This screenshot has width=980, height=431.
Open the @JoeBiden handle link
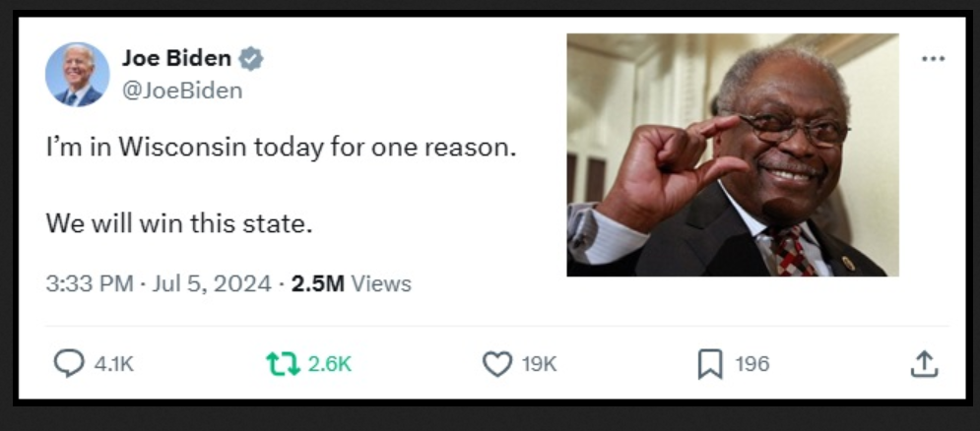click(182, 91)
